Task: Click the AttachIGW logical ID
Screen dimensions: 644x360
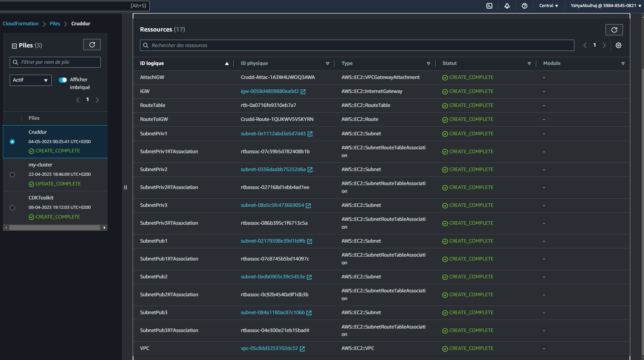Action: [152, 77]
